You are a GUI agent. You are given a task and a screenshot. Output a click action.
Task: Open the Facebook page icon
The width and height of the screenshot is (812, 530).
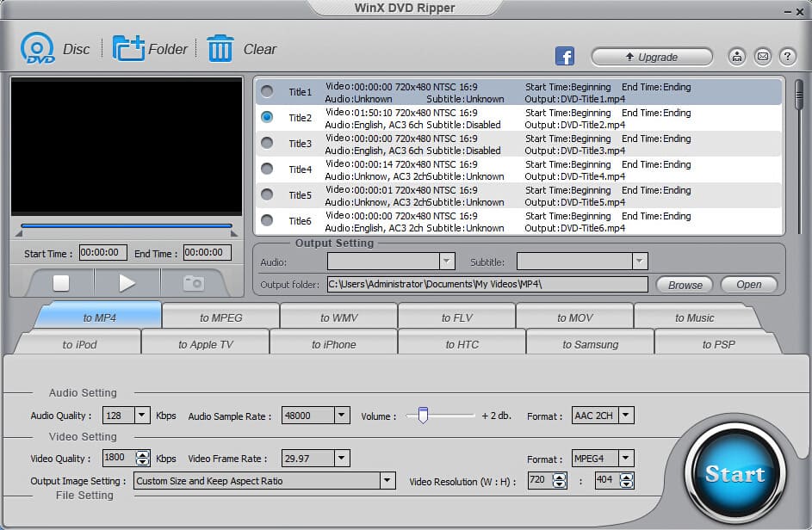pyautogui.click(x=565, y=56)
